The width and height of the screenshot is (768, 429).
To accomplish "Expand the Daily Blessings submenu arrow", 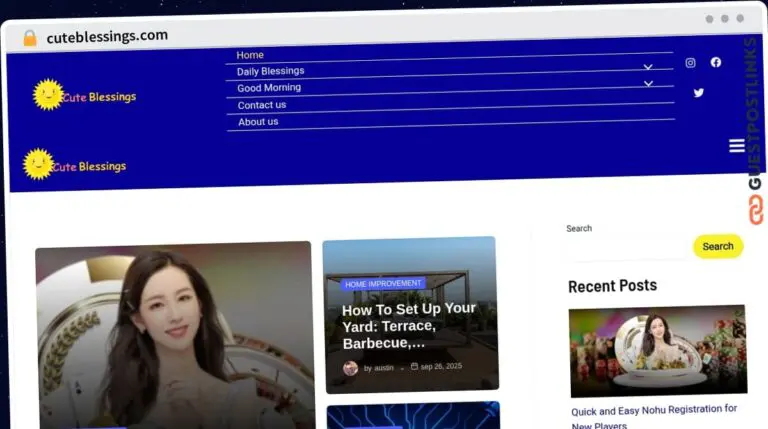I will [647, 68].
